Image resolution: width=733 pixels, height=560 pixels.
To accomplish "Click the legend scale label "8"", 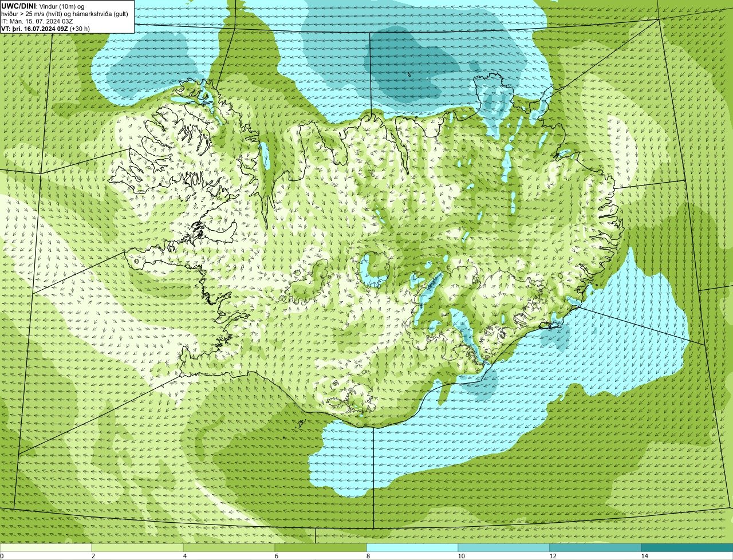I will pyautogui.click(x=368, y=556).
